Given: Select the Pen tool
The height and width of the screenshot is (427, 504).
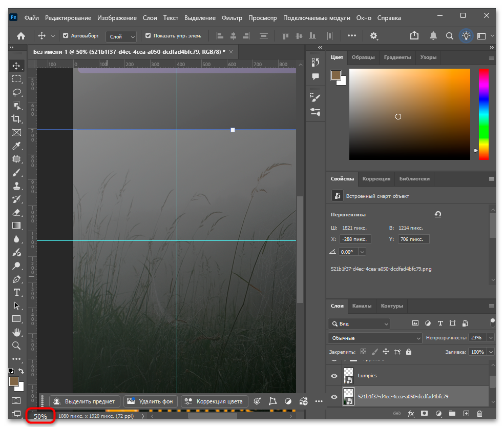Looking at the screenshot, I should (x=16, y=279).
